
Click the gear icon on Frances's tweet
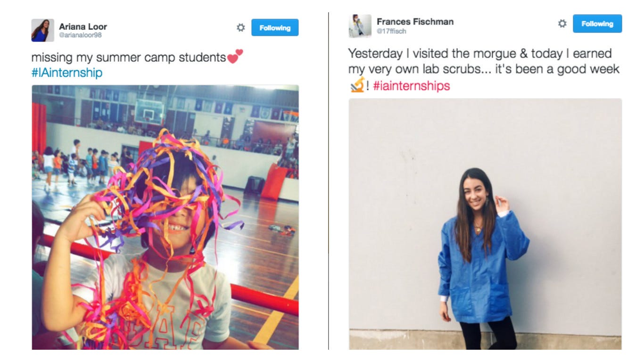point(562,24)
